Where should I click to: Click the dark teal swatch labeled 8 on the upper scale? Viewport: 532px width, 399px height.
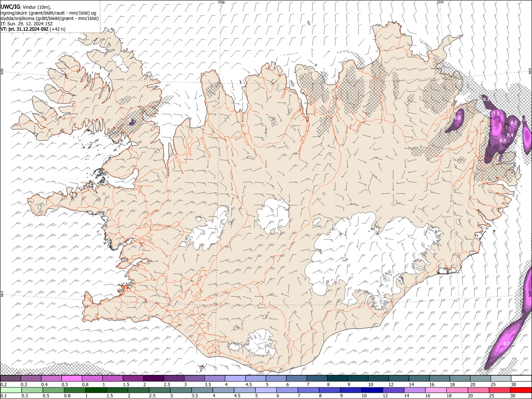337,379
